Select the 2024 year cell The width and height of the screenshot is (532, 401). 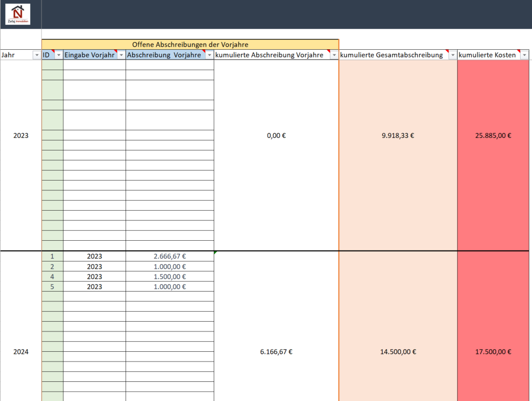click(21, 352)
